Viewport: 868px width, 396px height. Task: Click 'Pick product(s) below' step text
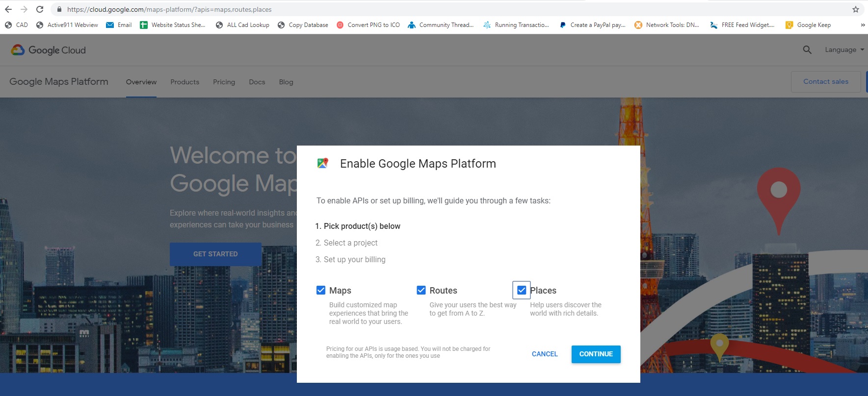point(362,226)
